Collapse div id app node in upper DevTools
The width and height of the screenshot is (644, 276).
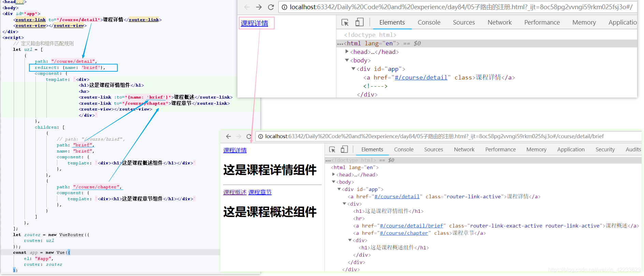353,69
